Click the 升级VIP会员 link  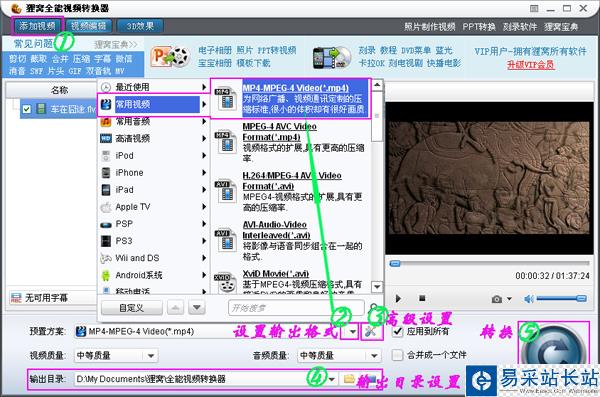(x=530, y=64)
